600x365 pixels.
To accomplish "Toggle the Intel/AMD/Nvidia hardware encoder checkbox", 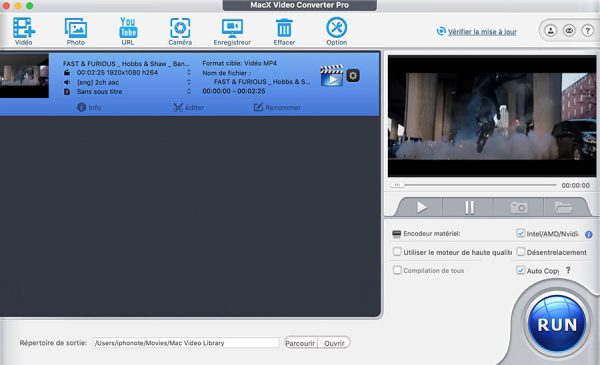I will tap(520, 233).
